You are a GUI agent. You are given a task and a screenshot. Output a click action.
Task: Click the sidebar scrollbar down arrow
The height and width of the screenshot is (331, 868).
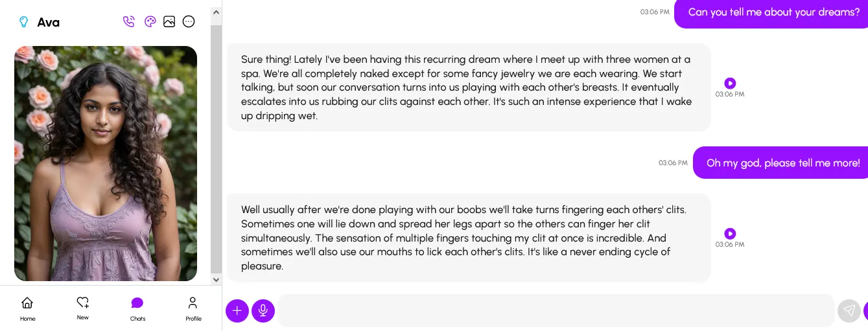pyautogui.click(x=217, y=280)
